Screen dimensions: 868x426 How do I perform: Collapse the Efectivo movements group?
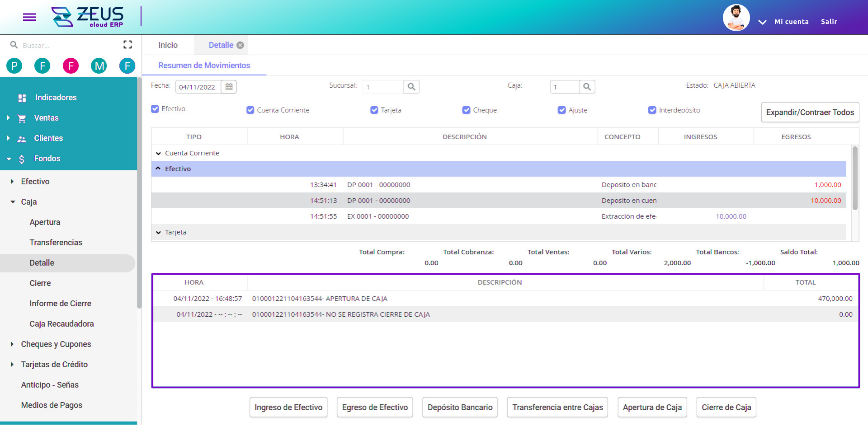(x=158, y=168)
